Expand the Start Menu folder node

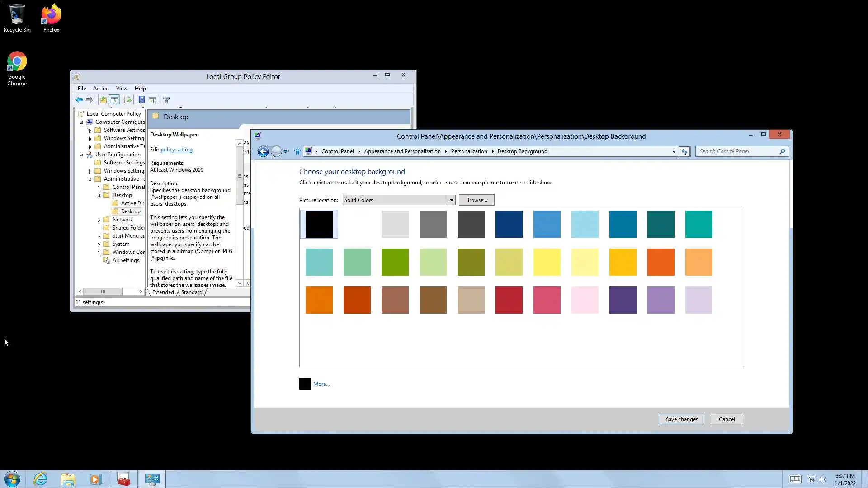(99, 236)
